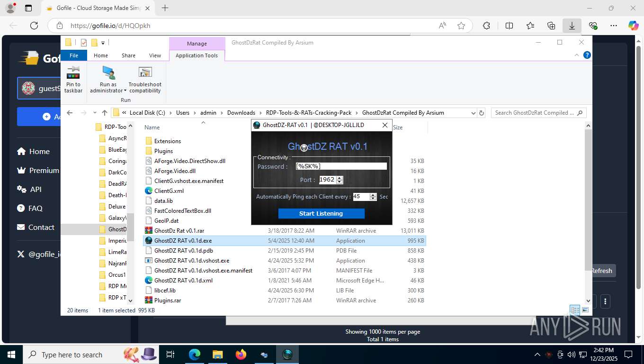
Task: Select the Extensions folder
Action: (x=168, y=141)
